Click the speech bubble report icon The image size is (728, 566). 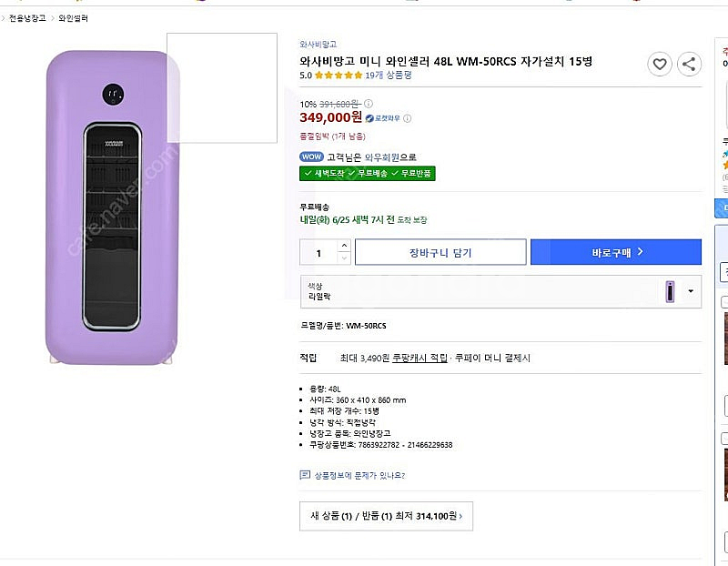[305, 475]
